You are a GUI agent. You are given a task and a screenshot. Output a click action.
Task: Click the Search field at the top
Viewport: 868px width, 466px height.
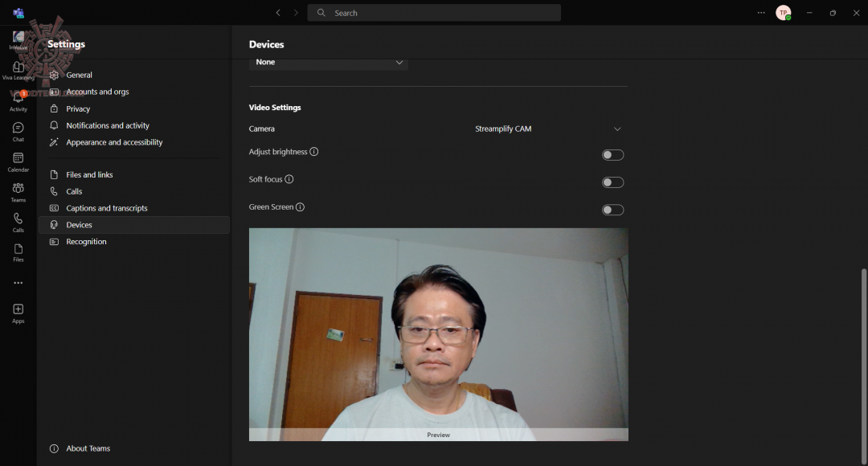click(x=434, y=12)
